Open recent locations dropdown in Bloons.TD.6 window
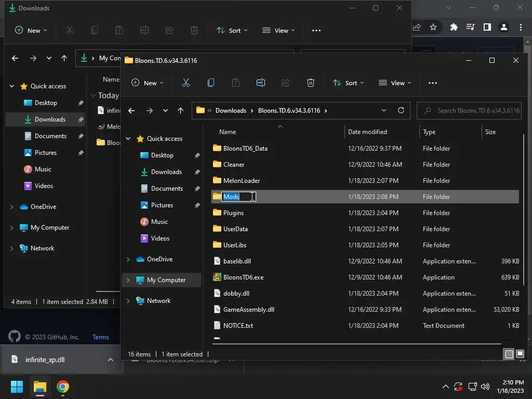Screen dimensions: 532x399 tap(165, 111)
